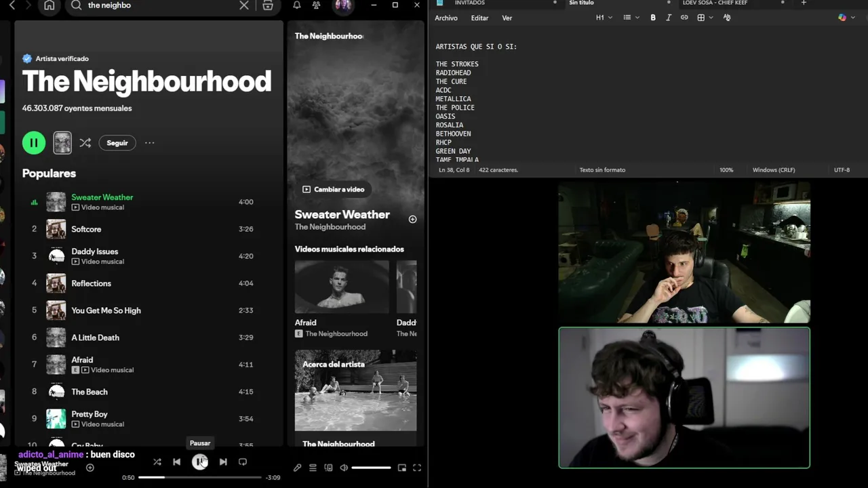Open the lyrics microphone icon
Screen dimensions: 868x488
[297, 468]
